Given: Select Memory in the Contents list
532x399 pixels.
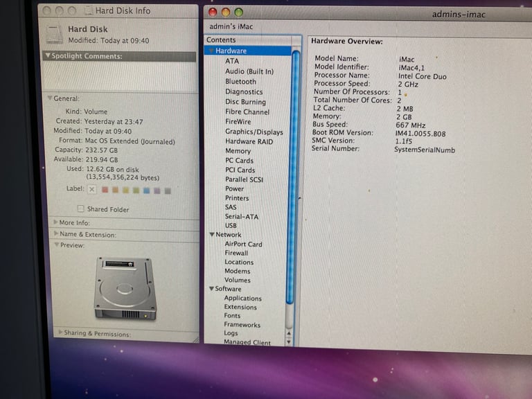Looking at the screenshot, I should click(238, 151).
